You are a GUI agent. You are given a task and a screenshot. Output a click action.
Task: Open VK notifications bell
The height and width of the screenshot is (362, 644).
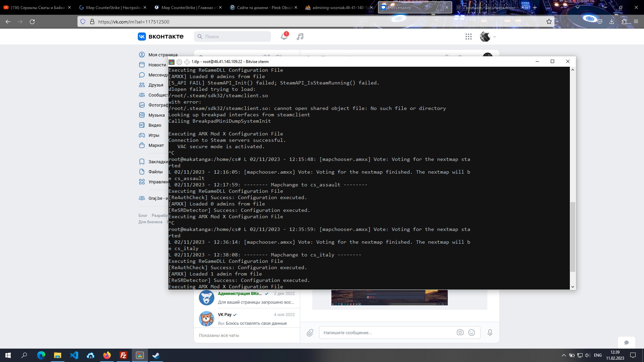(x=284, y=37)
